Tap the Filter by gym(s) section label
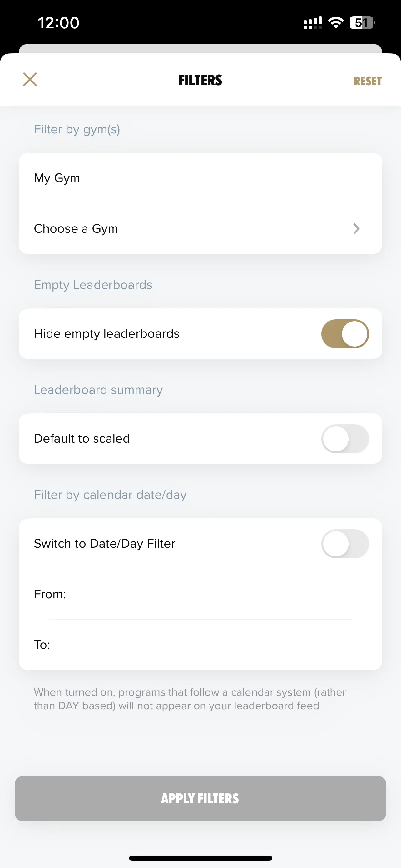The image size is (401, 868). (x=77, y=129)
